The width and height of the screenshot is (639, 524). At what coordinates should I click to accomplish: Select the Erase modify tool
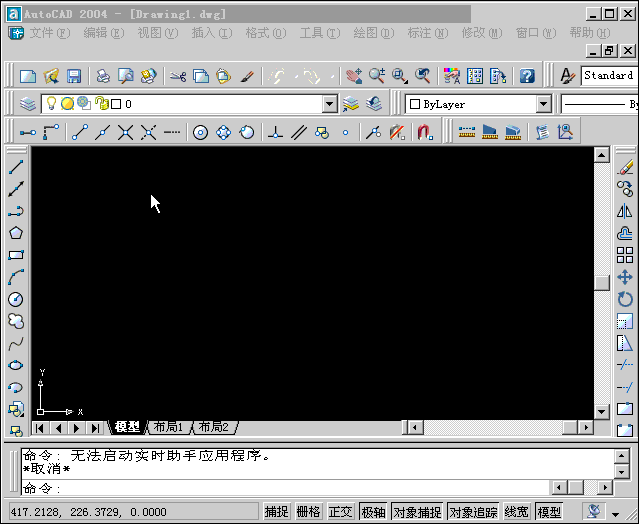pos(625,167)
